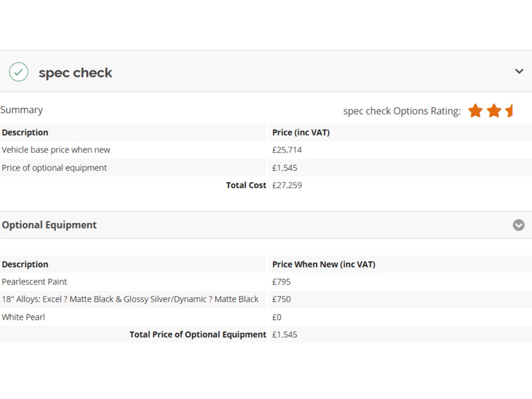Click the £795 Pearlescent Paint price
The width and height of the screenshot is (532, 399).
pyautogui.click(x=281, y=282)
